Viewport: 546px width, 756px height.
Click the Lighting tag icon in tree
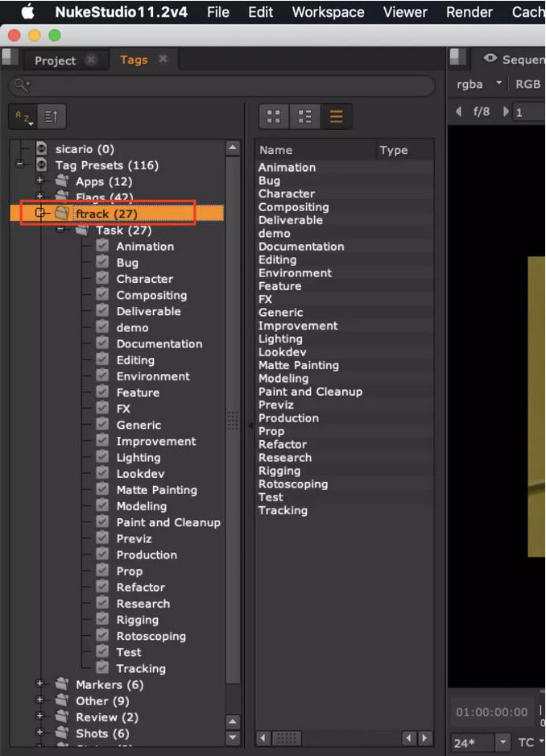[x=102, y=457]
